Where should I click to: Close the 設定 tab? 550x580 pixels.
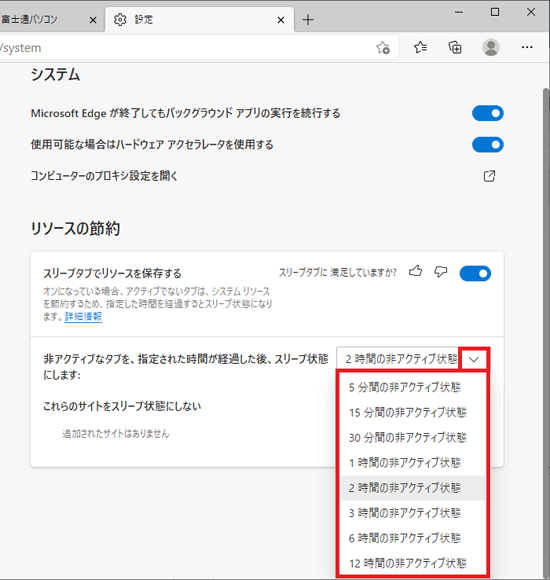(x=281, y=20)
